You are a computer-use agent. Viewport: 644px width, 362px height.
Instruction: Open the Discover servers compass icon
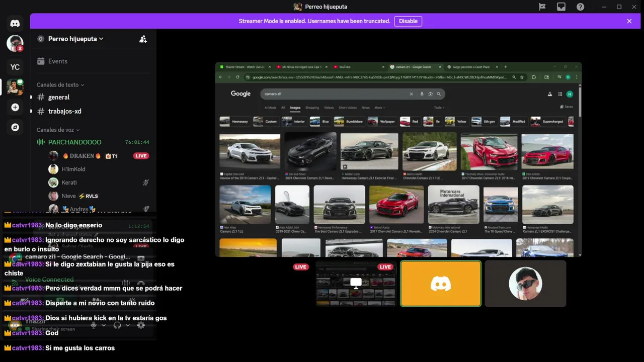(15, 127)
